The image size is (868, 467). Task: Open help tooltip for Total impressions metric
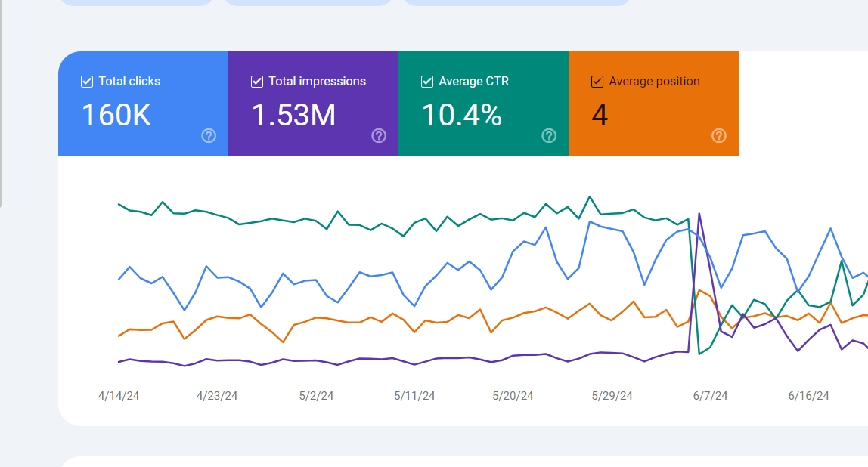(x=379, y=137)
